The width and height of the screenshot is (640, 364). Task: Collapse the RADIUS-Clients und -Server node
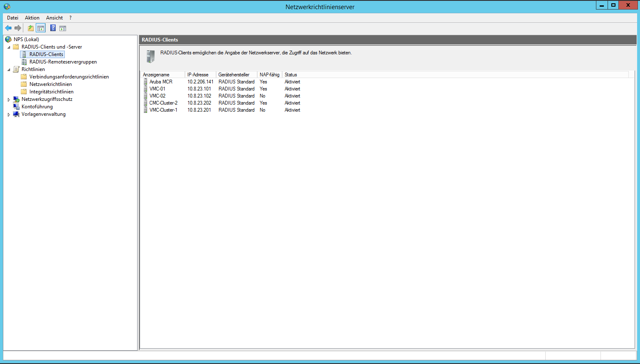coord(9,47)
